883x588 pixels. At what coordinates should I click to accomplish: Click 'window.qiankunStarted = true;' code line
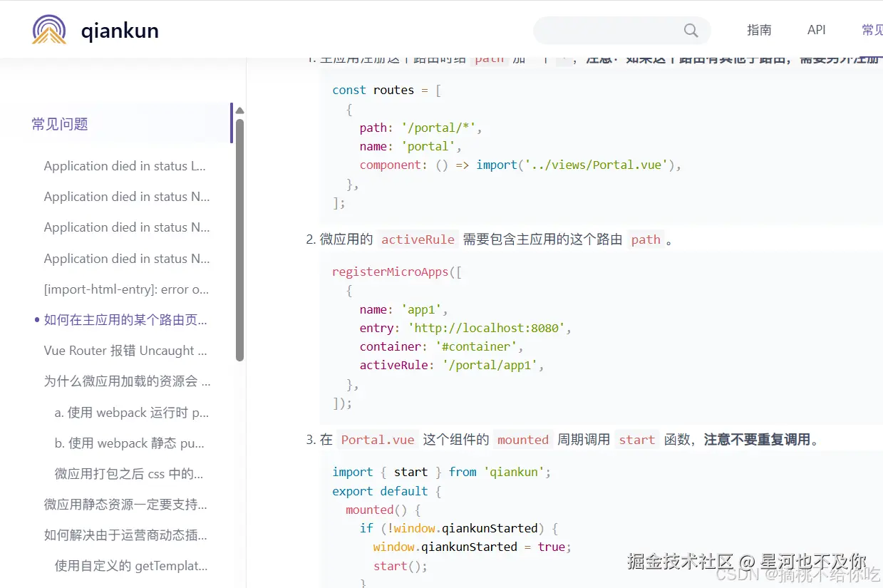[473, 547]
